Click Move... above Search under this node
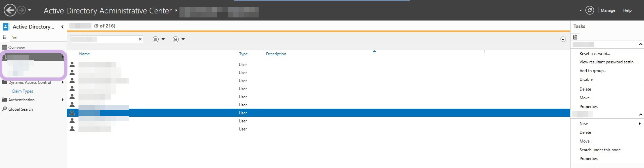The image size is (644, 168). 586,141
